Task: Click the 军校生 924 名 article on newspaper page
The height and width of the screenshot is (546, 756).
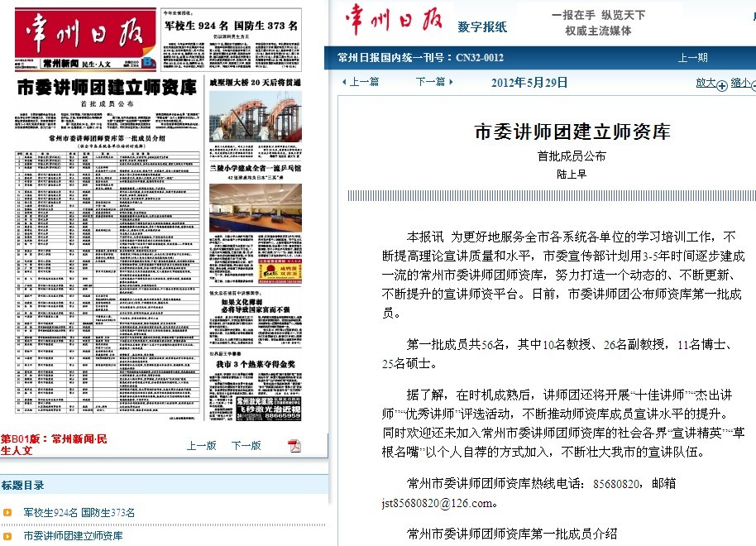Action: point(232,26)
